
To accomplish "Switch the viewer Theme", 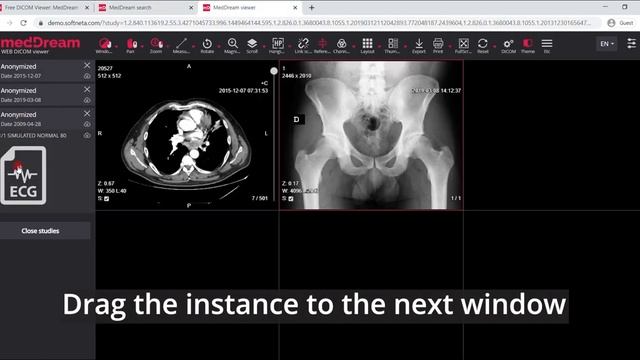I will [528, 45].
